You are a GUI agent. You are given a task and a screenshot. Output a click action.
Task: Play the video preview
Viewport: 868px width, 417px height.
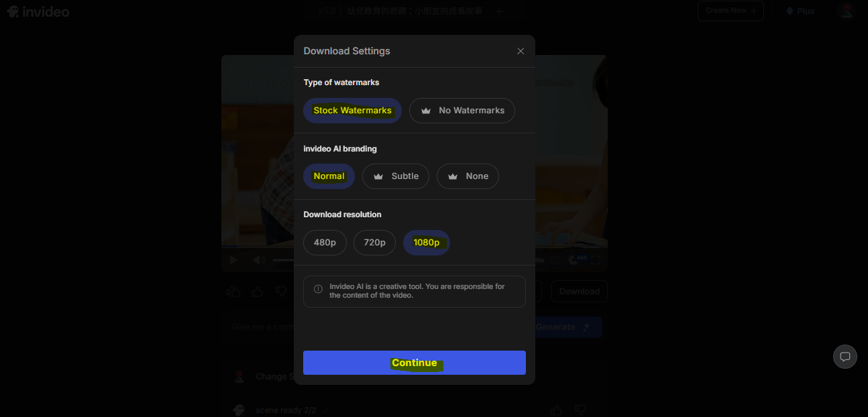(233, 260)
